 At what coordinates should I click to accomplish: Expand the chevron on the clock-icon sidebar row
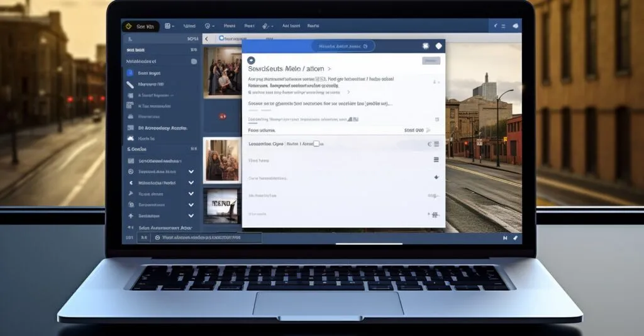(x=191, y=171)
